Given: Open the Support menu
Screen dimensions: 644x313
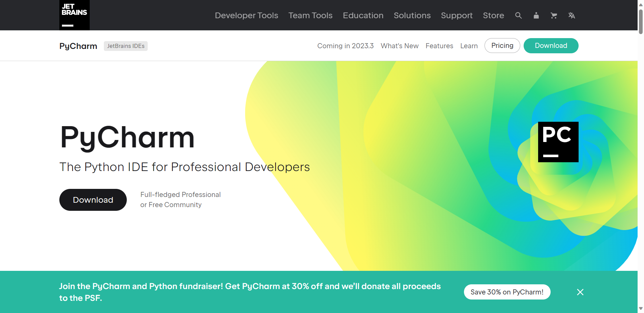Looking at the screenshot, I should click(457, 16).
